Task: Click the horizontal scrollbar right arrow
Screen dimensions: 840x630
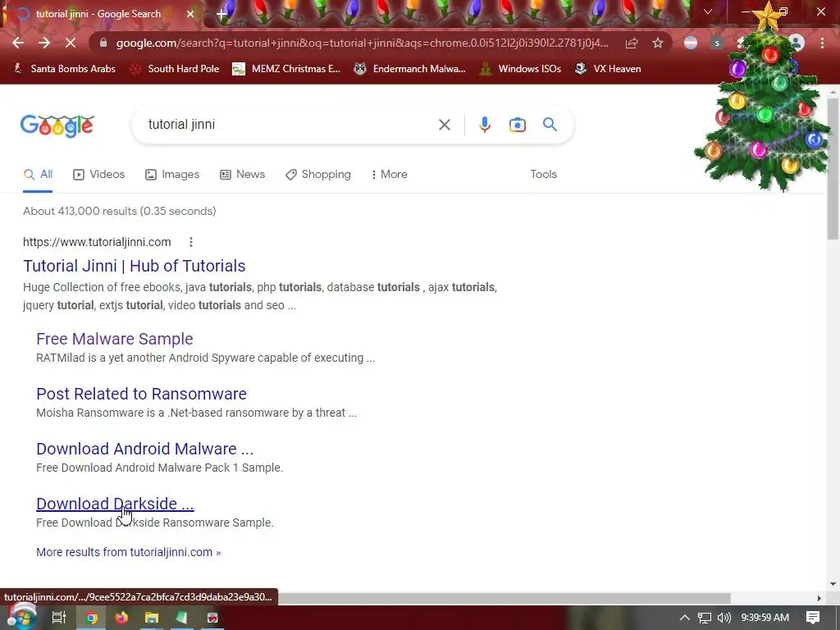Action: (x=819, y=598)
